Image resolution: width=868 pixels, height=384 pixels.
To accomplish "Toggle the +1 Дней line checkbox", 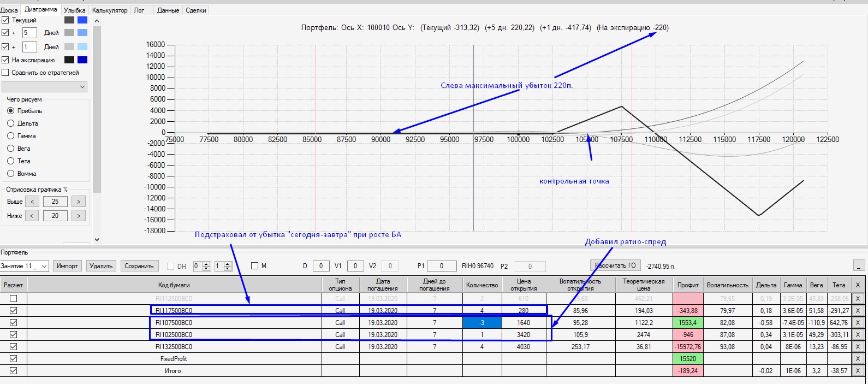I will coord(5,47).
